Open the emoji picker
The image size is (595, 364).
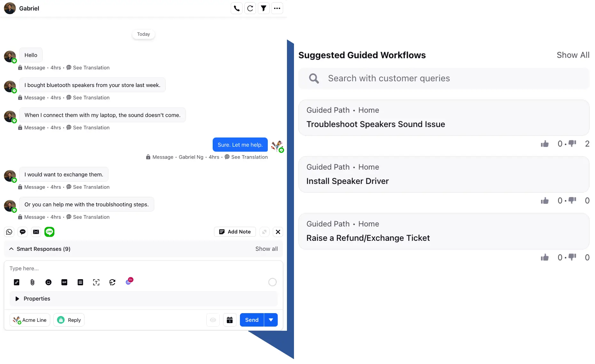click(48, 282)
